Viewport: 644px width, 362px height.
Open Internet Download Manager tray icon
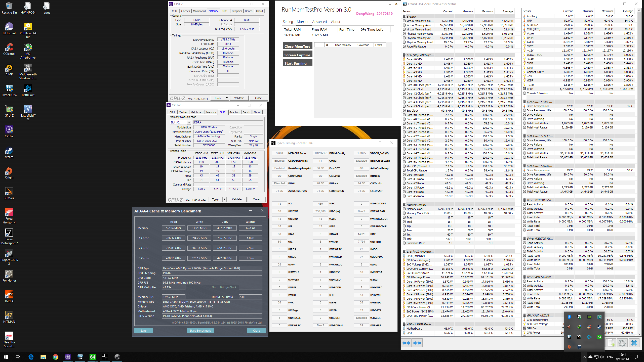(x=579, y=327)
